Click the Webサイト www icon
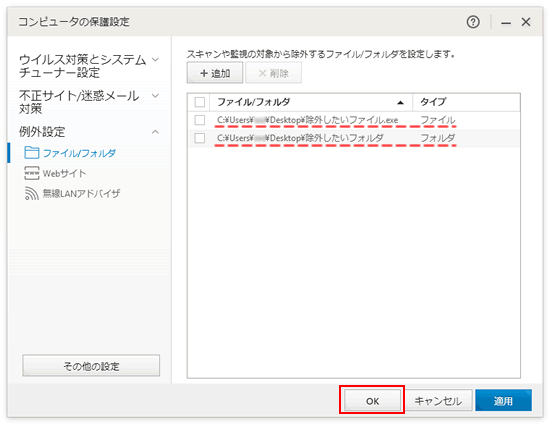 32,173
